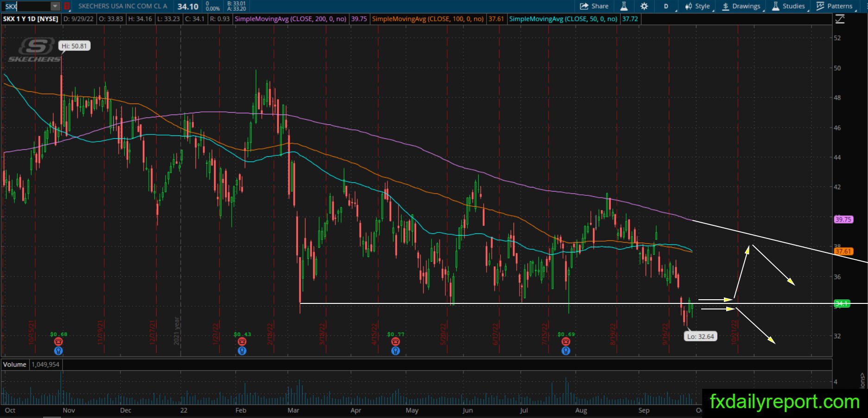Click the chart-line icon right of the studies legend
Viewport: 868px width, 418px height.
(x=840, y=19)
